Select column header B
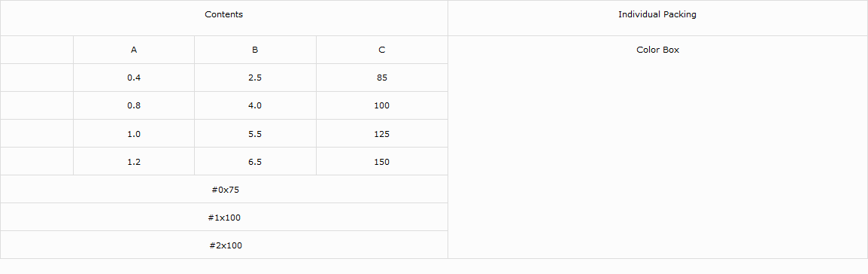 [x=255, y=50]
